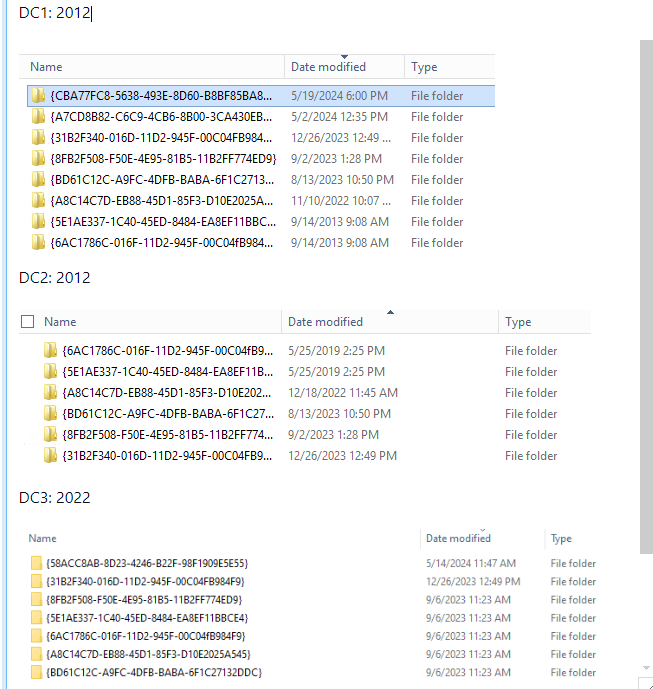Click folder icon of 12/26/2023 12:49 ... row in DC1
Viewport: 653px width, 689px height.
click(x=38, y=138)
